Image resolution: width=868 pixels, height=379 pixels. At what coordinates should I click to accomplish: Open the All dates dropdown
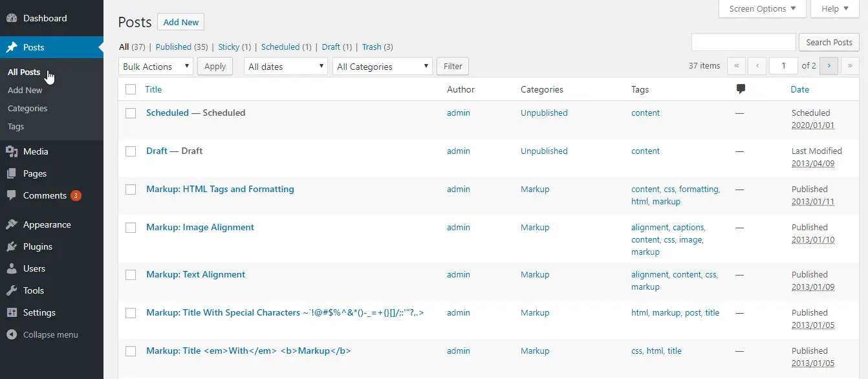pos(285,66)
